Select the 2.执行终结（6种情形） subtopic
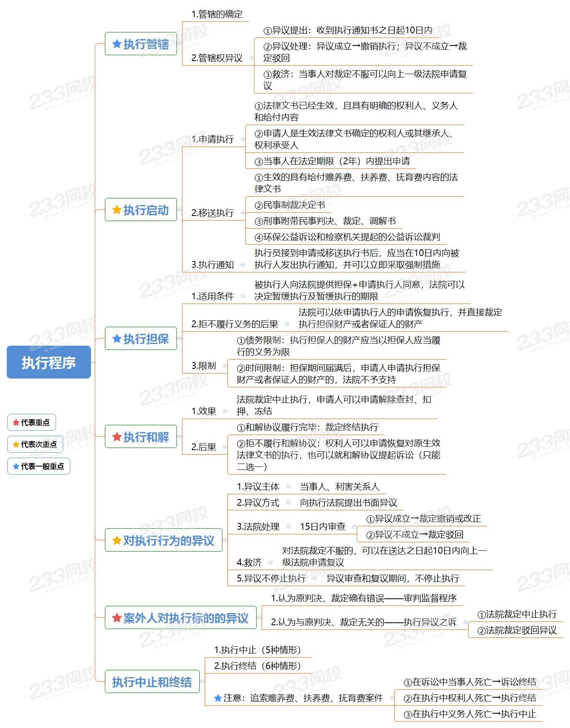 [257, 666]
